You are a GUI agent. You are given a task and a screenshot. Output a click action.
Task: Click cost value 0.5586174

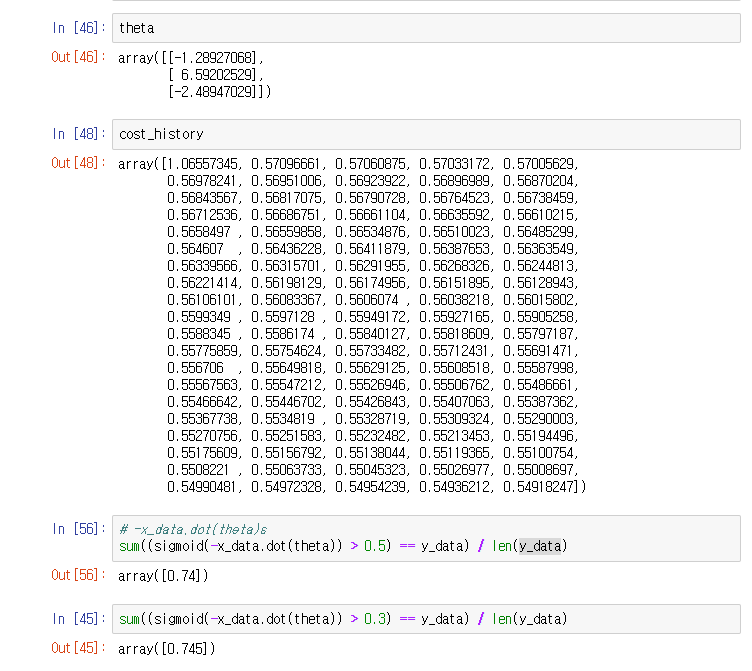pos(283,334)
